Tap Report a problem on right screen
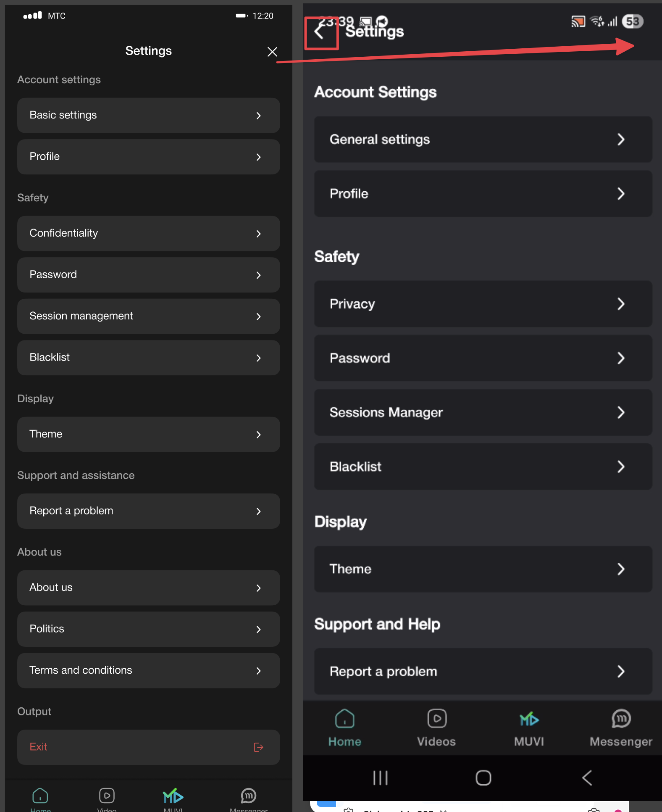662x812 pixels. pos(483,671)
